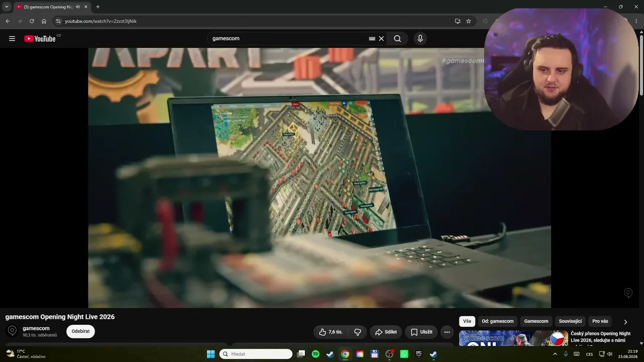Image resolution: width=644 pixels, height=362 pixels.
Task: Save the video with Uložit
Action: coord(421,332)
